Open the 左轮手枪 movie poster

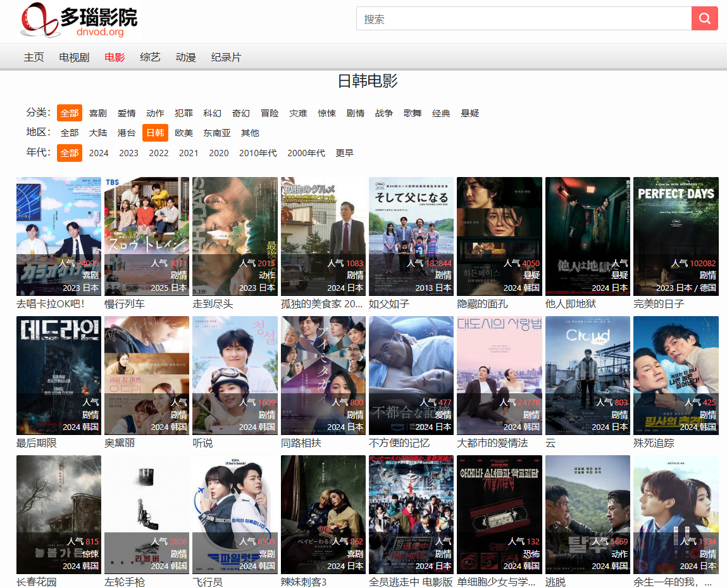point(147,514)
